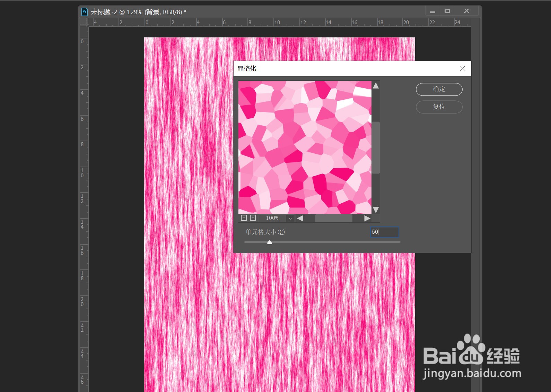Zoom out preview with minus icon
The width and height of the screenshot is (551, 392).
point(244,218)
